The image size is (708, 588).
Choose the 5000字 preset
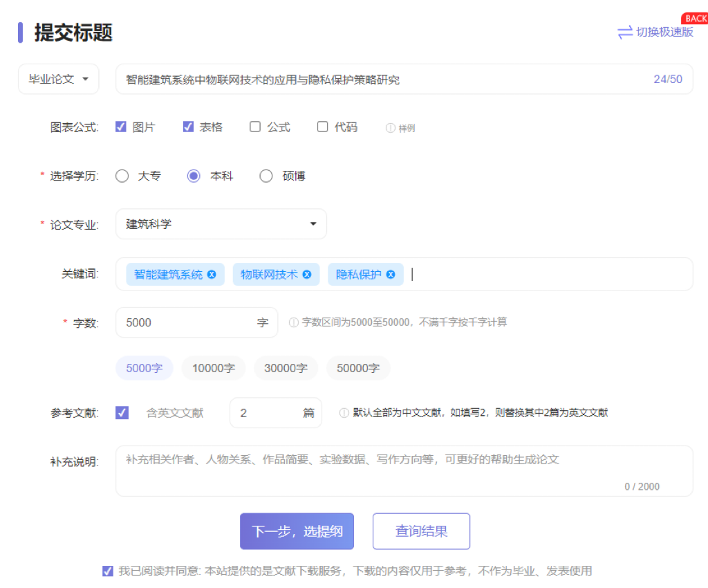coord(144,368)
